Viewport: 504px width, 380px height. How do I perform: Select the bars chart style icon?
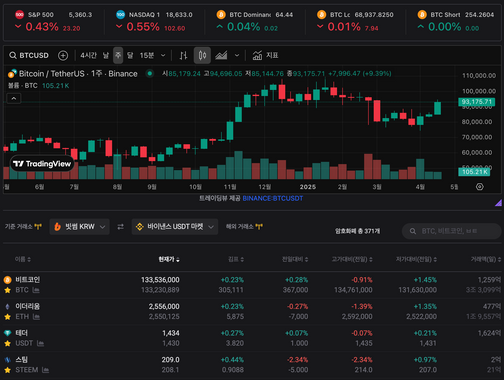pyautogui.click(x=183, y=55)
